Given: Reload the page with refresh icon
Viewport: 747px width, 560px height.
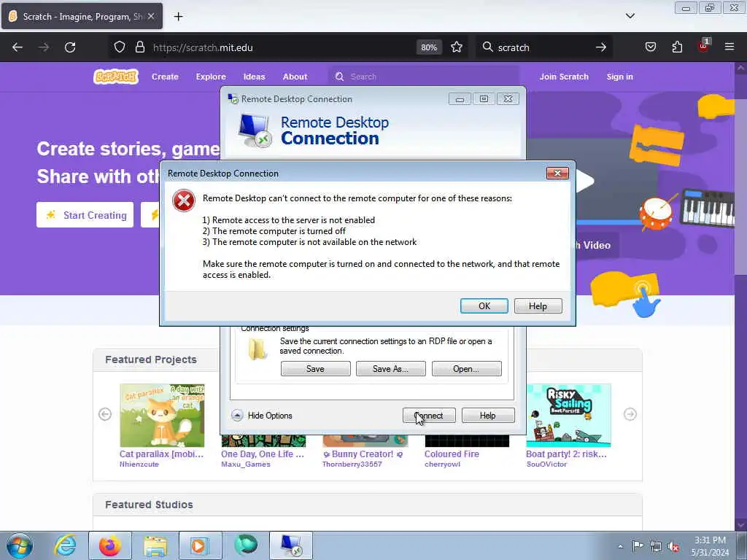Looking at the screenshot, I should click(x=70, y=47).
